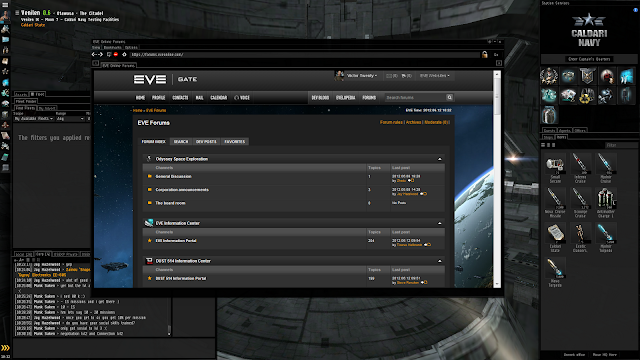Open the browser Bookmarks menu
The height and width of the screenshot is (360, 640).
point(112,48)
